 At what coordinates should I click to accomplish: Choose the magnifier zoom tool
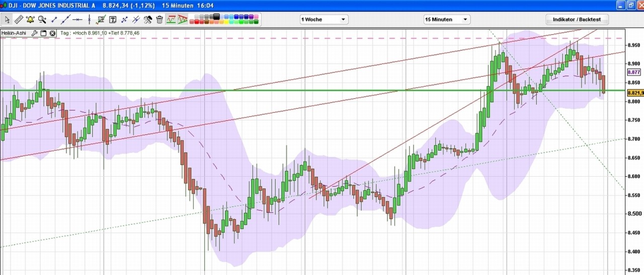(42, 20)
